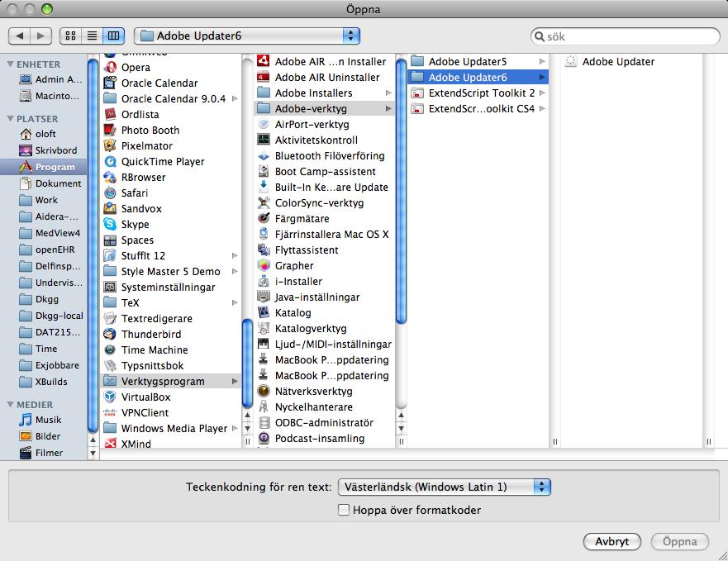Click the Sandvox app icon
Viewport: 728px width, 561px height.
tap(110, 208)
